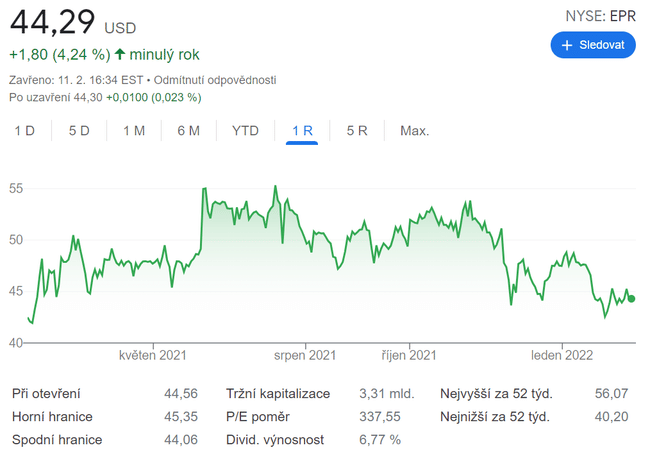This screenshot has width=650, height=452.
Task: Choose the 1 M chart range
Action: pos(134,131)
